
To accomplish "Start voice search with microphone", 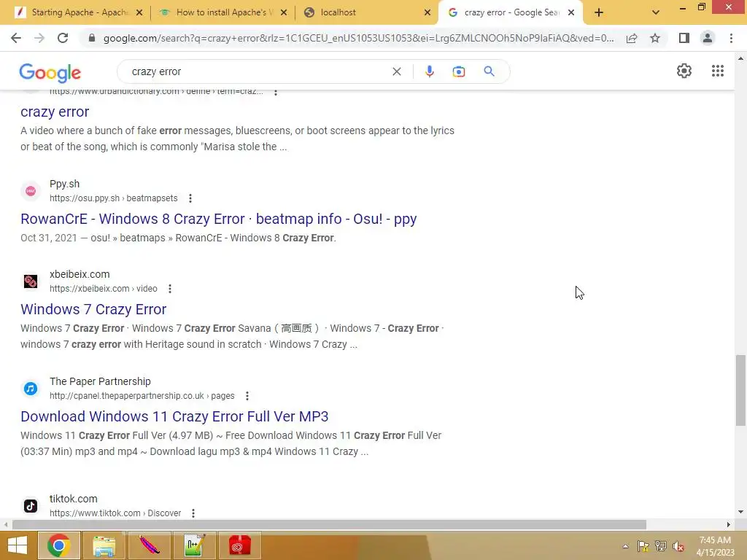I will point(429,71).
